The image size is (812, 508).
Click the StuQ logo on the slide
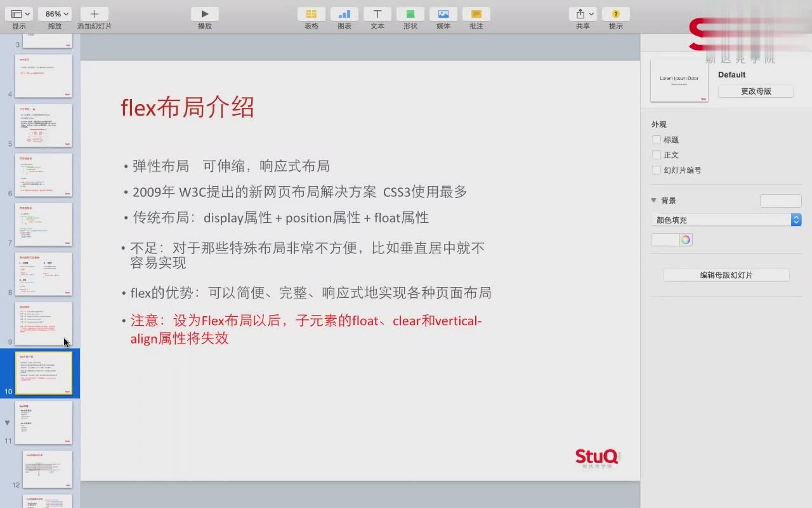[x=597, y=458]
